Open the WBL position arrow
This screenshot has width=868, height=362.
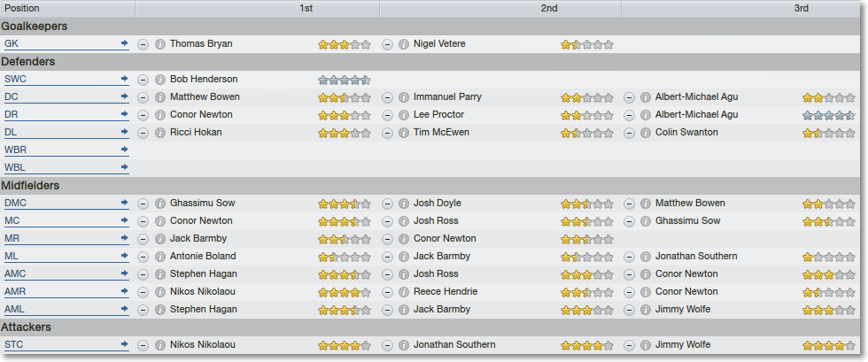click(x=125, y=167)
